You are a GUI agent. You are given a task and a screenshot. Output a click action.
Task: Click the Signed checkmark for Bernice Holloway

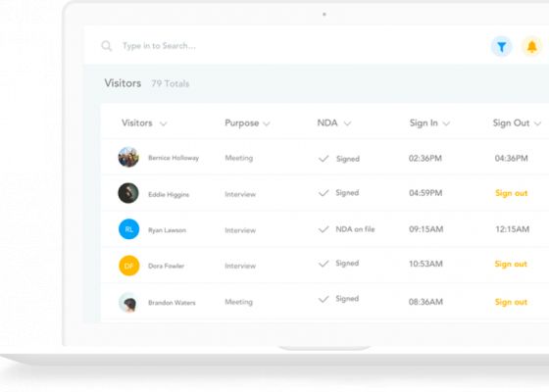pyautogui.click(x=324, y=159)
